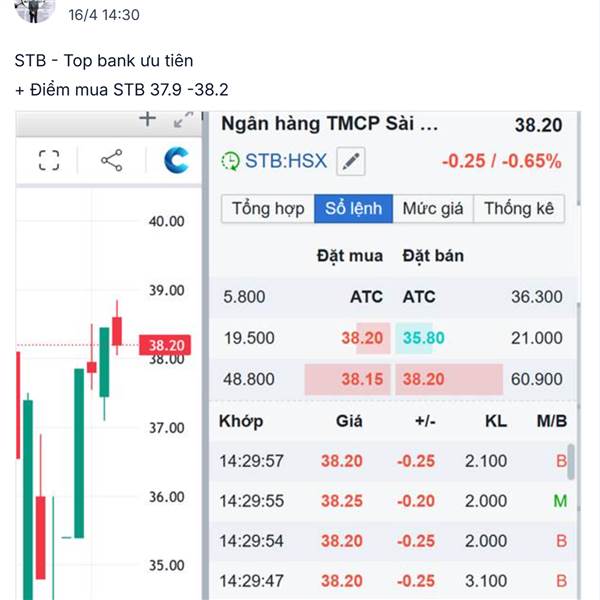This screenshot has height=600, width=600.
Task: Open the Thống kê tab
Action: point(519,209)
